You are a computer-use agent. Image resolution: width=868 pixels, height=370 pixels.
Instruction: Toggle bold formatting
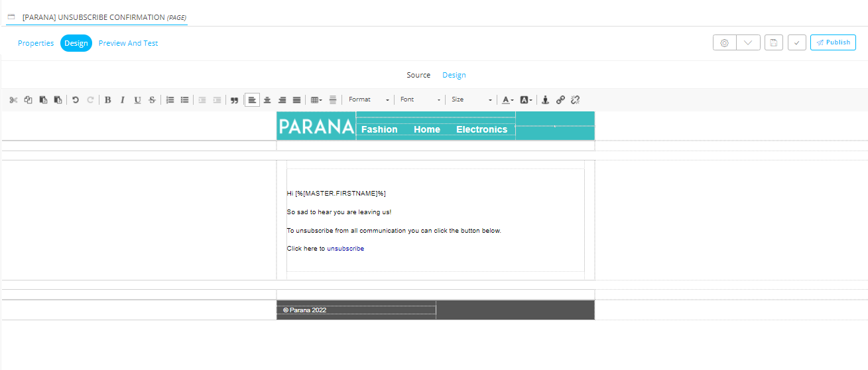point(107,100)
